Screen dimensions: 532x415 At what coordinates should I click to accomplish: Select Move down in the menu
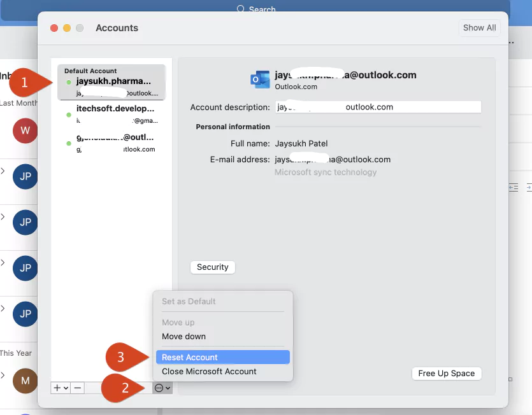click(223, 336)
